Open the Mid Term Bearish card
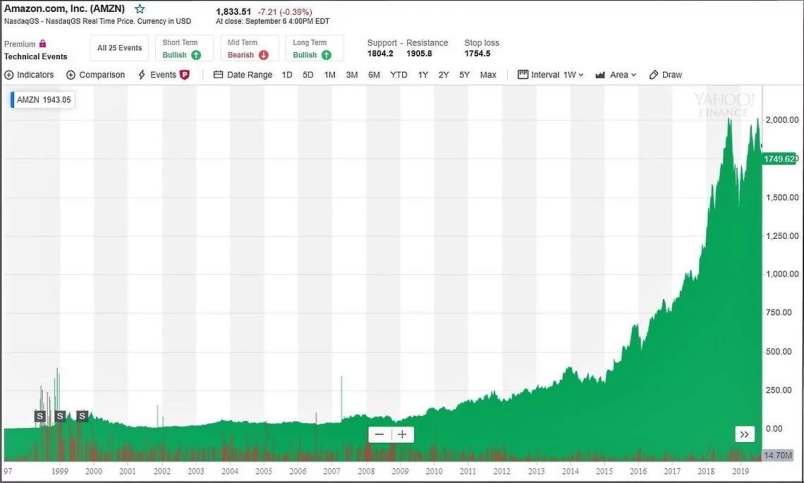Viewport: 804px width, 483px height. point(249,48)
